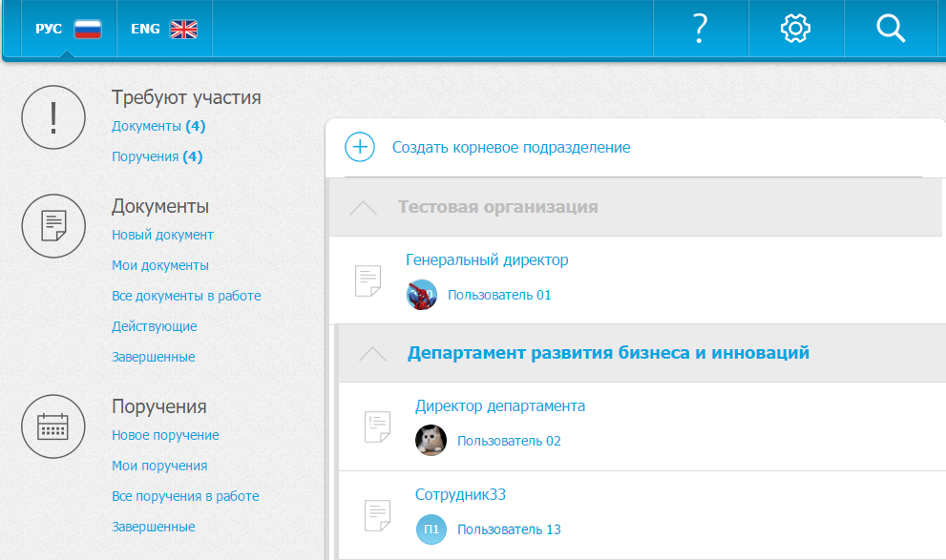Open Сотрудник33 position
The width and height of the screenshot is (946, 560).
click(460, 494)
